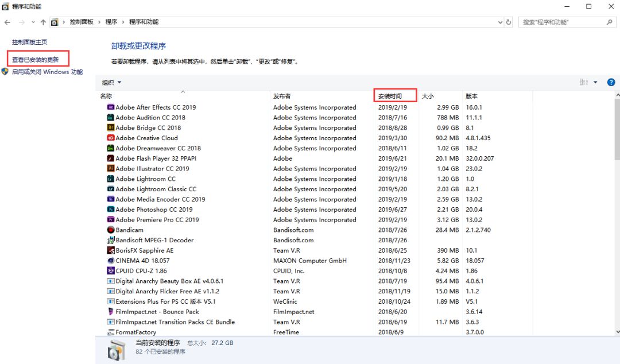Screen dimensions: 620x364
Task: Click the list vertical scrollbar thumb
Action: (x=617, y=129)
